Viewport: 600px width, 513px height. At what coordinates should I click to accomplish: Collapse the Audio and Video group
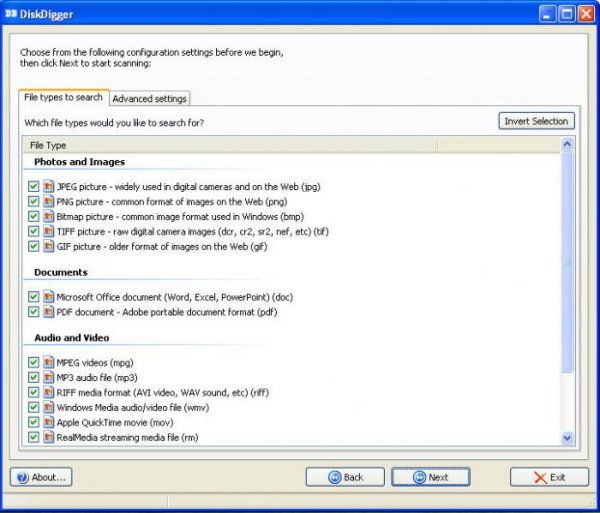pos(72,338)
